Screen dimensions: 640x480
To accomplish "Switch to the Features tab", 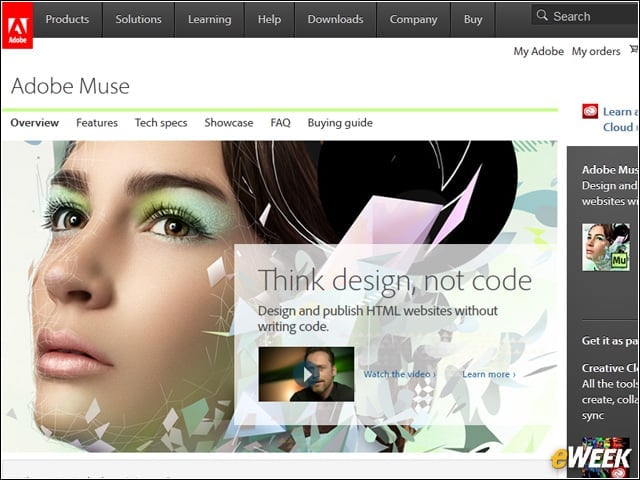I will pos(97,123).
